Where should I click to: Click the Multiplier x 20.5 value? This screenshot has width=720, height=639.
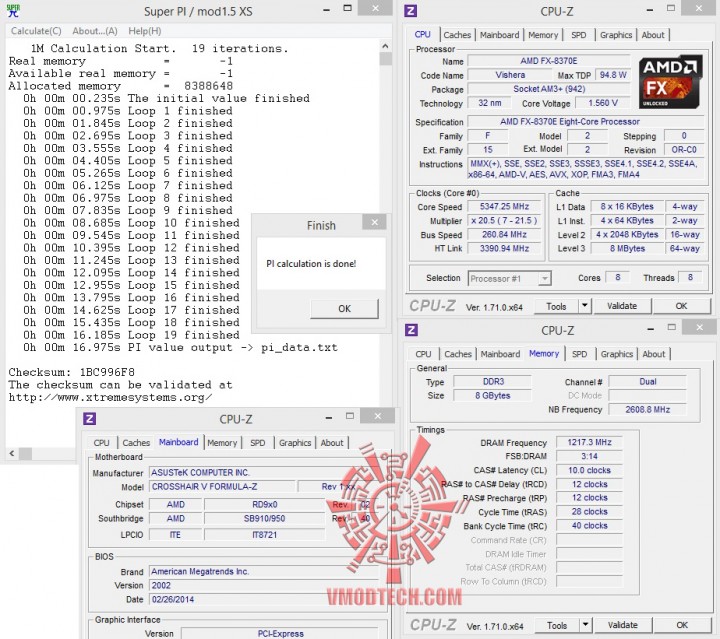pos(504,221)
